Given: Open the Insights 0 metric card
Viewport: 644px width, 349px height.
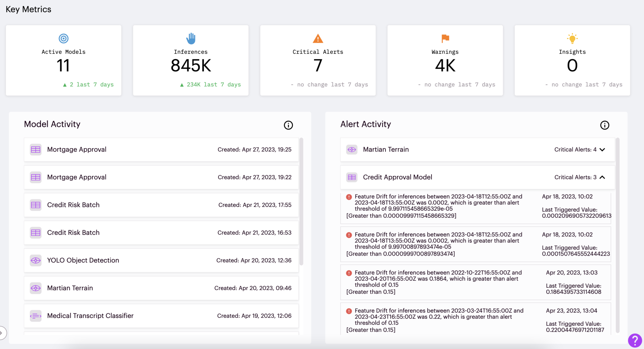Looking at the screenshot, I should point(572,60).
